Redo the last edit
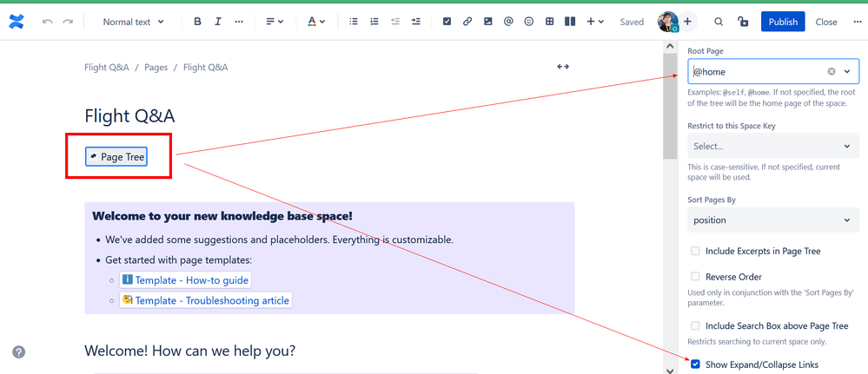This screenshot has width=868, height=374. (68, 22)
